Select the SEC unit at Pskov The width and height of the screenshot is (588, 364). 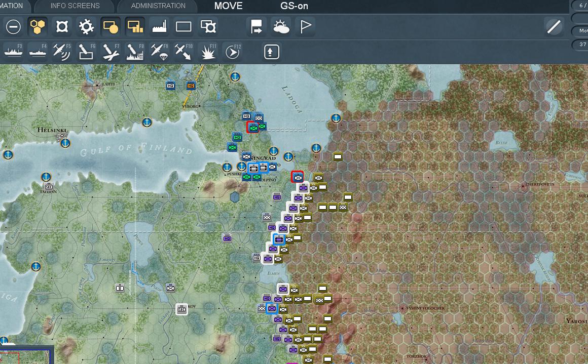(181, 309)
